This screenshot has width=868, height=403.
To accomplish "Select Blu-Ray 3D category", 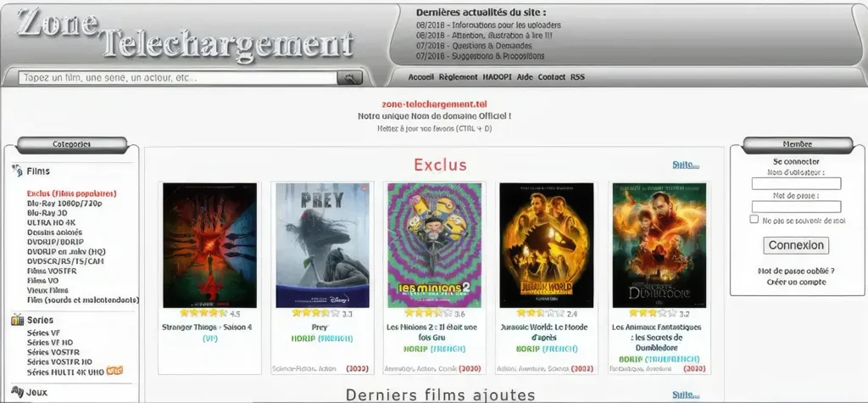I will click(x=47, y=213).
